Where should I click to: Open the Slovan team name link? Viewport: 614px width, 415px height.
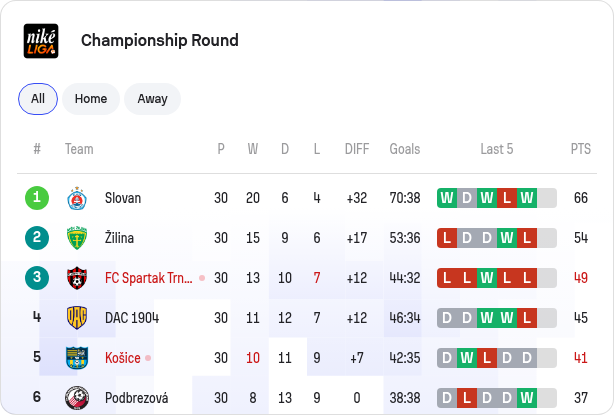(x=123, y=198)
